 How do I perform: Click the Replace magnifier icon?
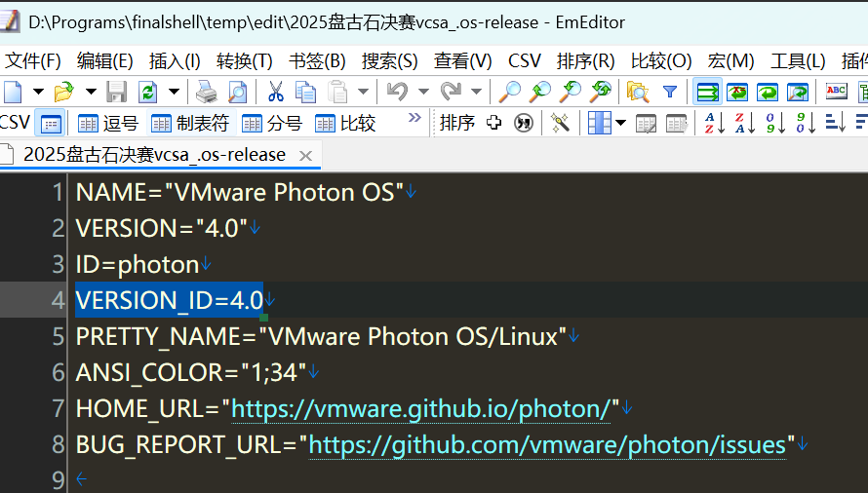[600, 92]
